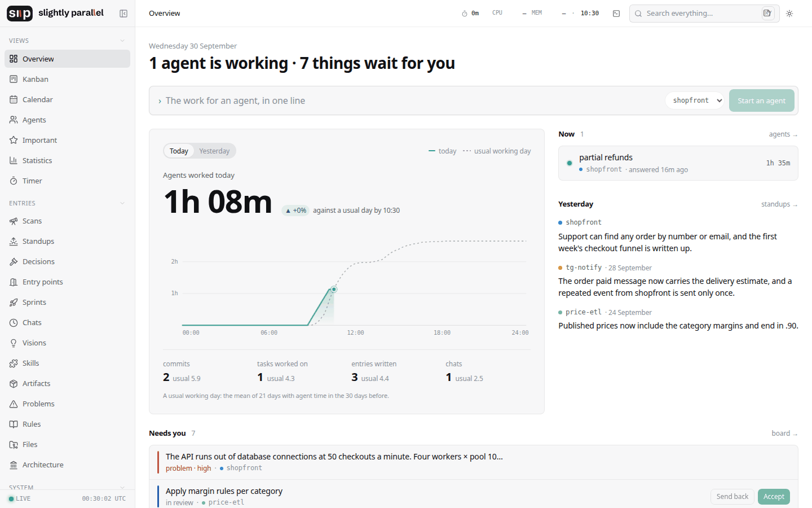This screenshot has height=508, width=812.
Task: Follow the agents link beside Now
Action: click(783, 134)
